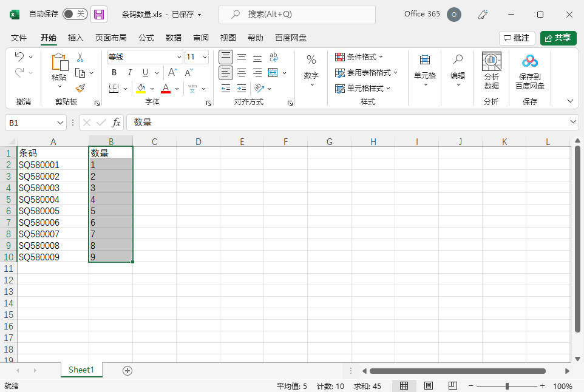Click the italic I icon

tap(129, 73)
